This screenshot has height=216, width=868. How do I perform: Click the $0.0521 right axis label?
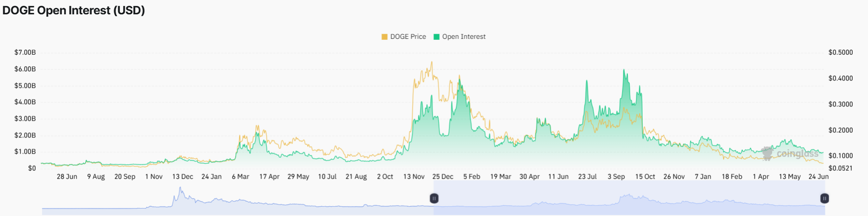coord(841,168)
